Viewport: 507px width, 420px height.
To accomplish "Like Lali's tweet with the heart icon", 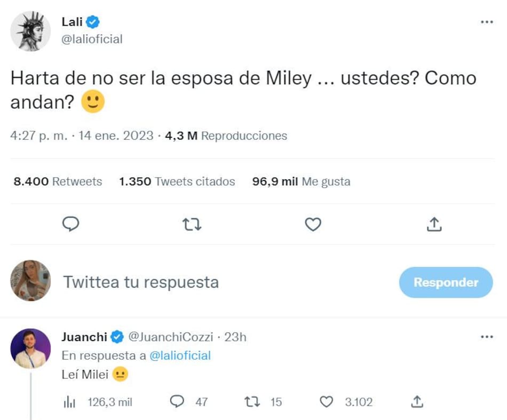I will click(x=313, y=225).
